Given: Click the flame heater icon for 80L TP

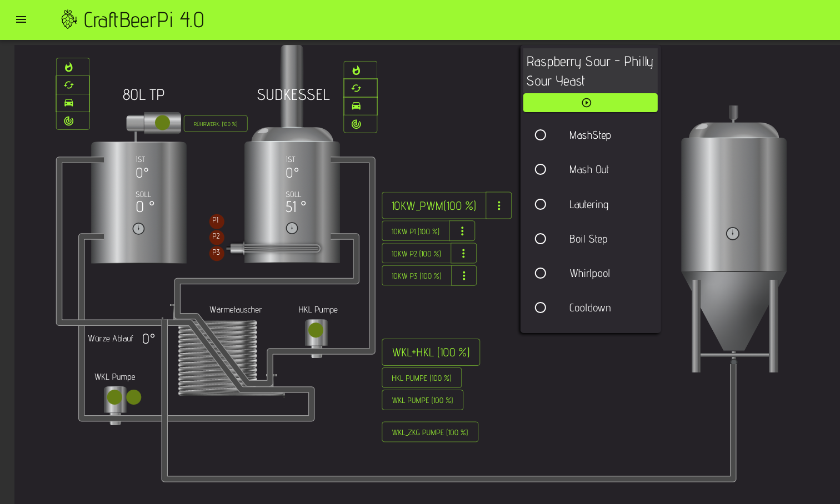Looking at the screenshot, I should point(69,67).
